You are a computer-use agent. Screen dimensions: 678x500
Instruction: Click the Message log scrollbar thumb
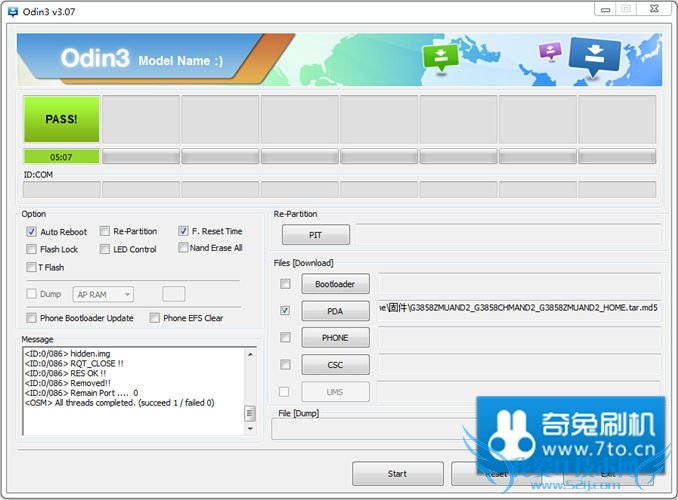250,413
